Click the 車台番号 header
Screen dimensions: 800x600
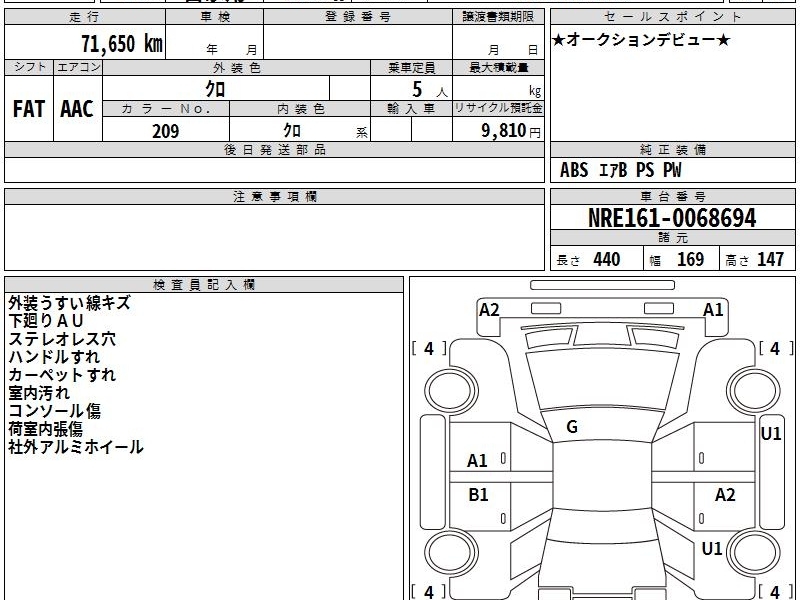click(x=672, y=197)
